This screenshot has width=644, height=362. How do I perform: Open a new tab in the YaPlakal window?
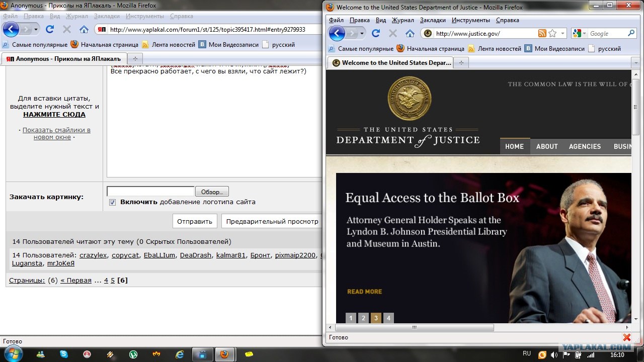pos(135,59)
